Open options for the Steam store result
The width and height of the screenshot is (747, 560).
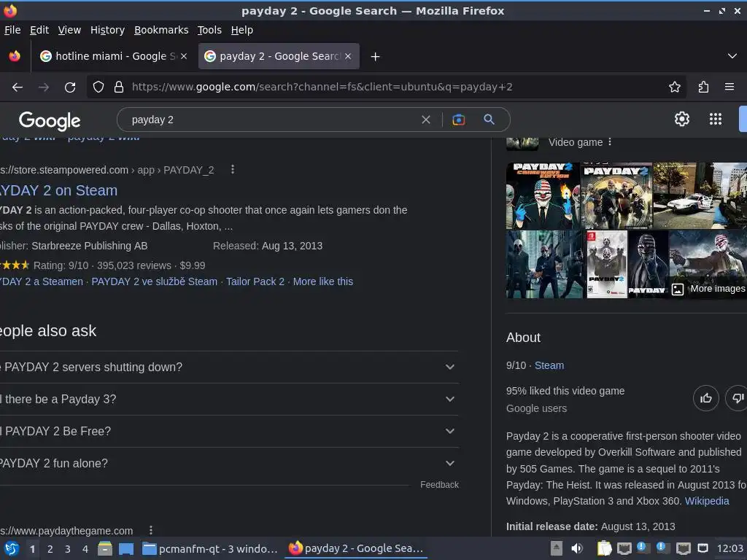pos(233,169)
